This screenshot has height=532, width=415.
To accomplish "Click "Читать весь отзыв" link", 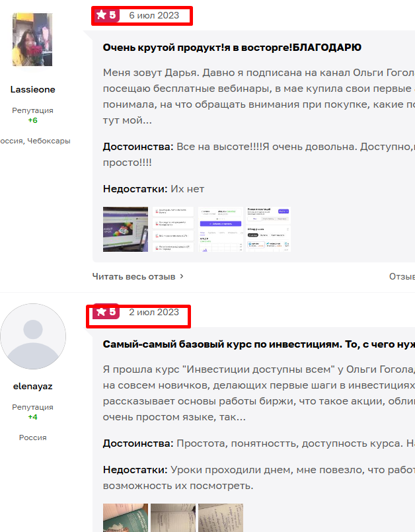I will point(133,276).
